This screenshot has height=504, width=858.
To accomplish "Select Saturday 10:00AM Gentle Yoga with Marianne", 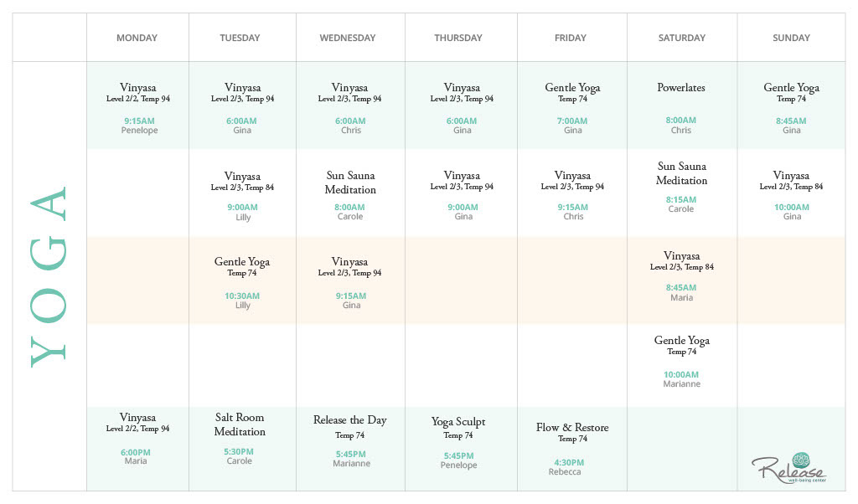I will pos(681,362).
